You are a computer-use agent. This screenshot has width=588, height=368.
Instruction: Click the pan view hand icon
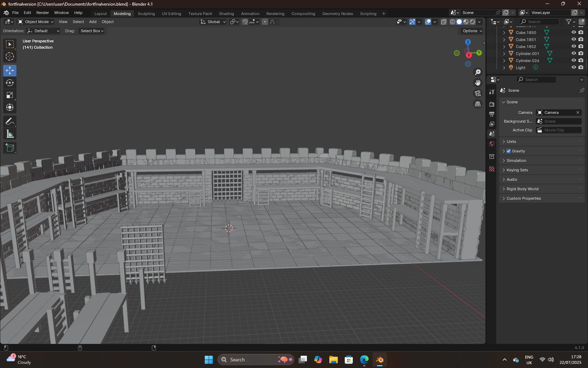pos(478,83)
